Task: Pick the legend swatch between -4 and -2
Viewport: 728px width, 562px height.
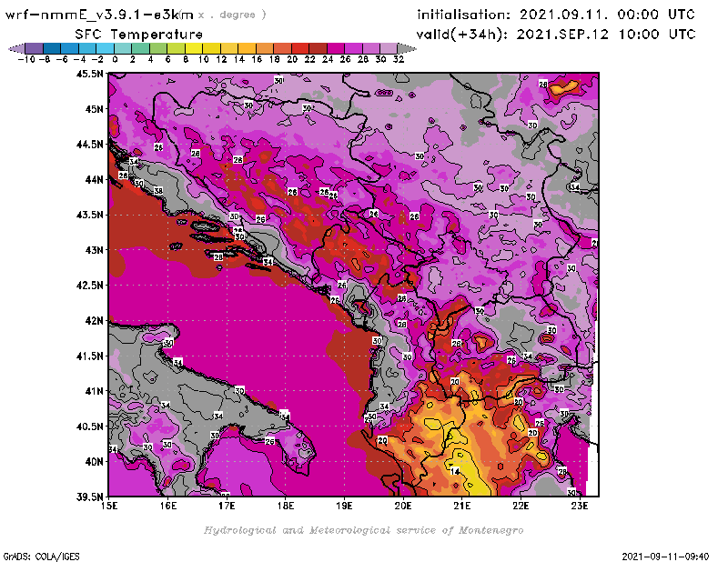Action: click(86, 48)
